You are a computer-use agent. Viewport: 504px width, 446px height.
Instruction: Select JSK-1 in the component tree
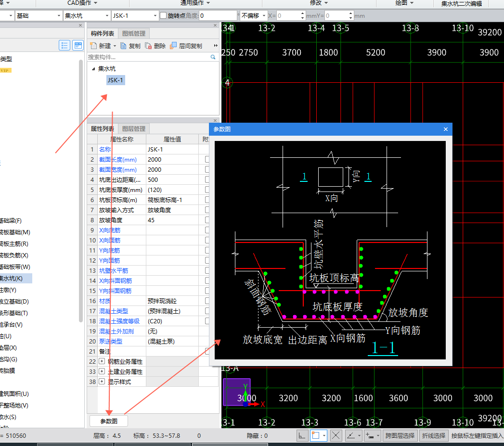pos(115,80)
